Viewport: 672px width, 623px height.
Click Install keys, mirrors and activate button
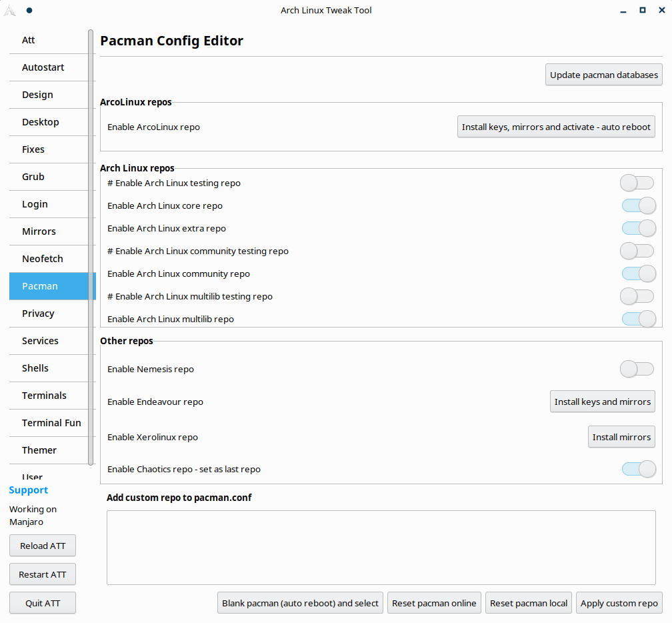click(x=556, y=127)
